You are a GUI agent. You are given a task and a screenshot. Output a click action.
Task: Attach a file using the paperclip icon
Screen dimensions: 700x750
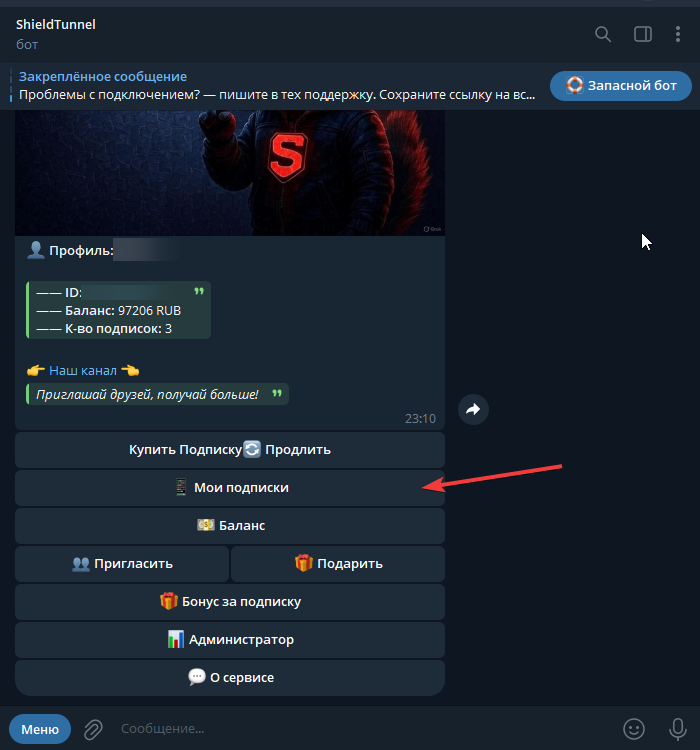click(x=93, y=729)
